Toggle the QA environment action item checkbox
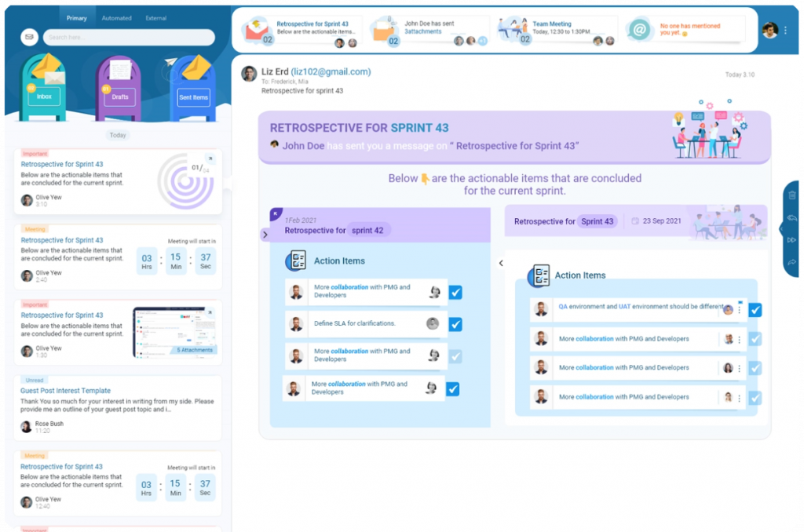Image resolution: width=804 pixels, height=532 pixels. (755, 310)
